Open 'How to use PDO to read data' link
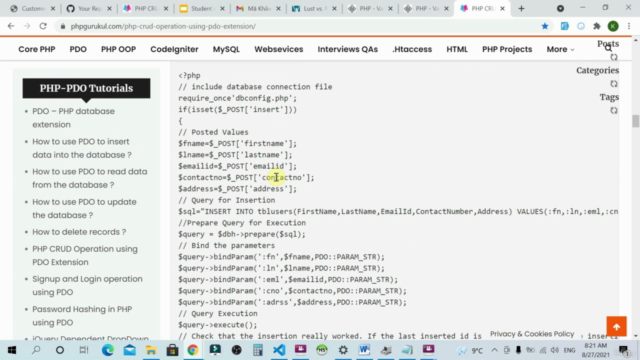 tap(90, 178)
